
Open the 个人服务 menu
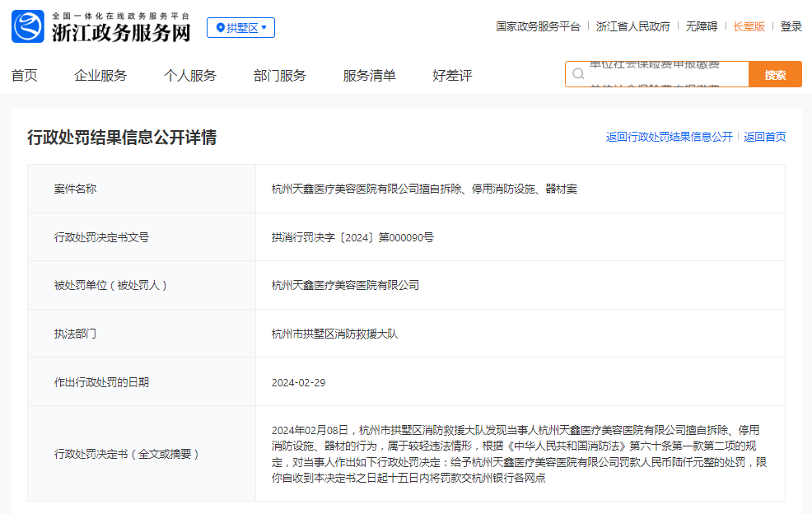point(190,76)
